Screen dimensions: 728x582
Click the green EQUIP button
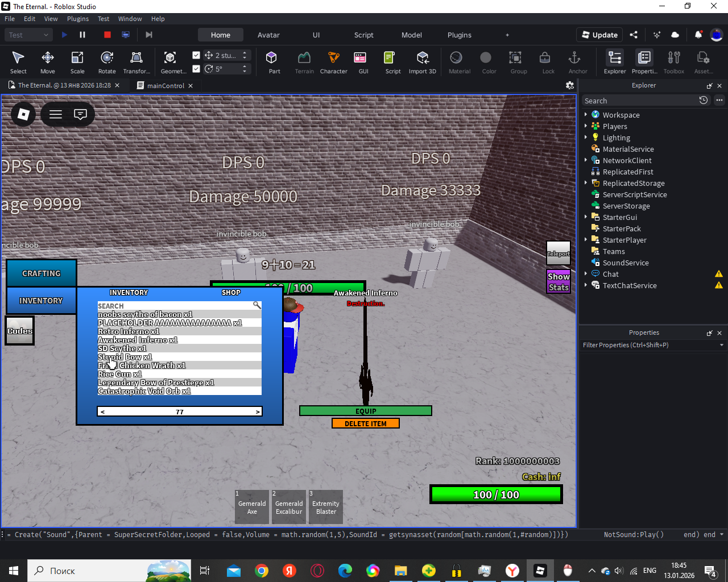click(x=366, y=411)
